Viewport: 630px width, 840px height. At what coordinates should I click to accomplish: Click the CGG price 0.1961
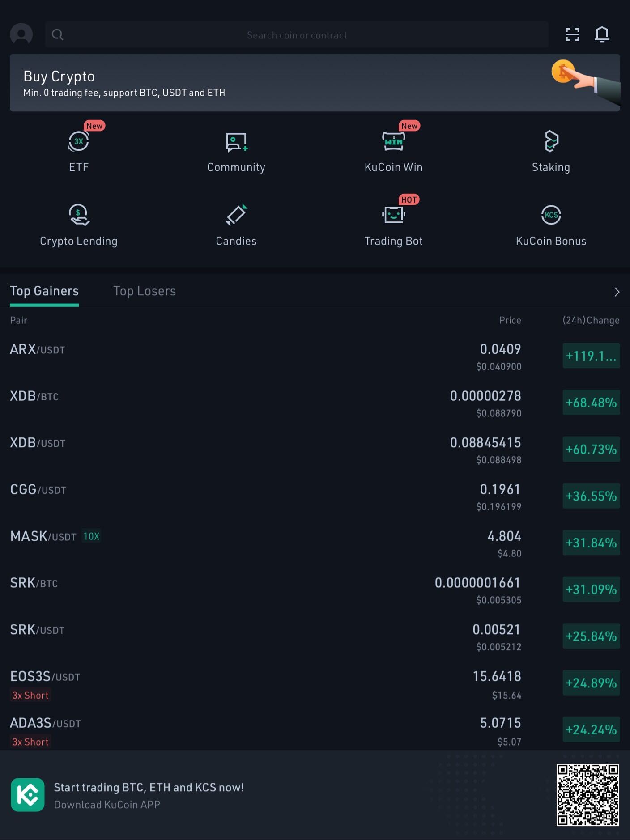click(500, 489)
